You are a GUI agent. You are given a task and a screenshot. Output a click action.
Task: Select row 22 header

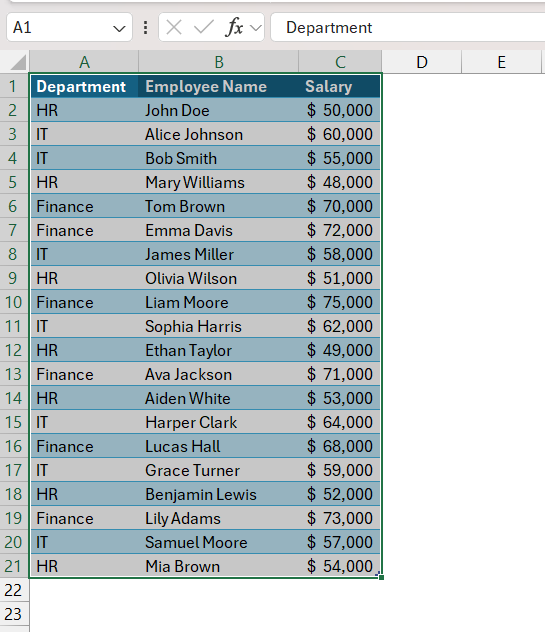[14, 590]
